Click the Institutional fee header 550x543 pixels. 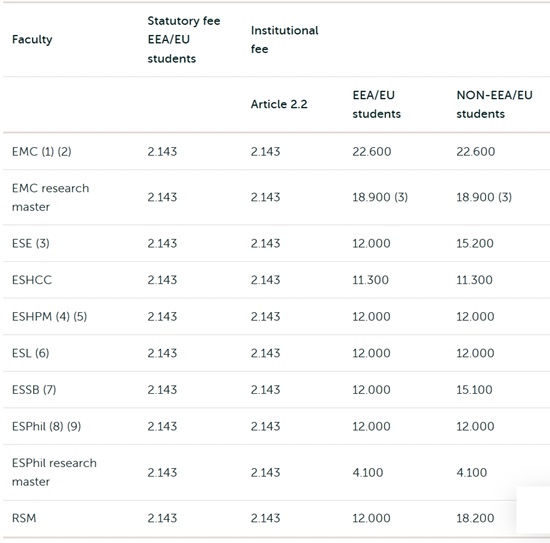[284, 40]
